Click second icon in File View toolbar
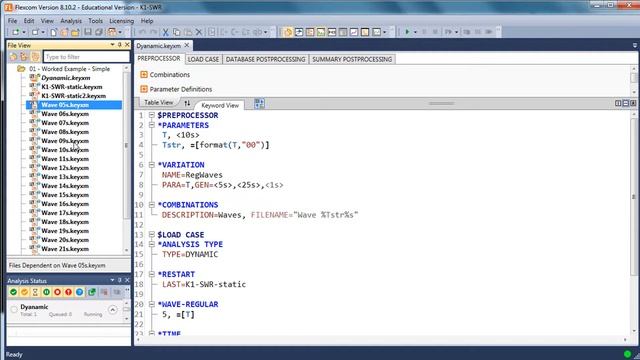The height and width of the screenshot is (360, 640). click(24, 57)
